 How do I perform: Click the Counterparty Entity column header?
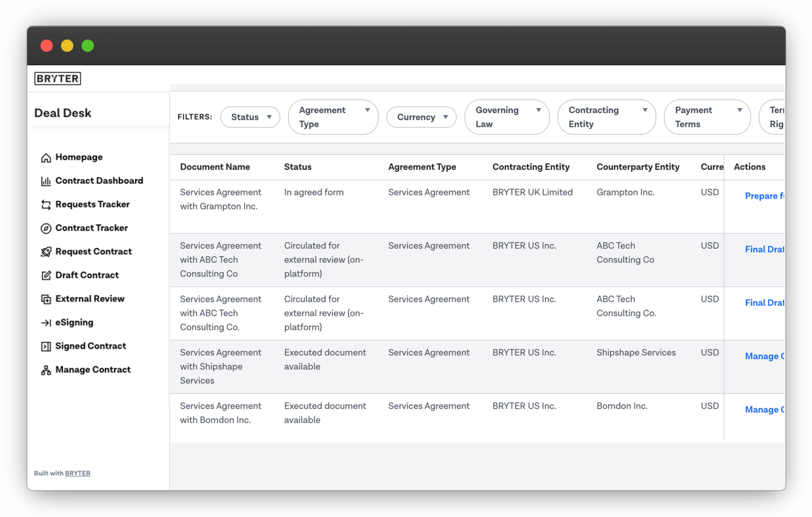coord(638,167)
